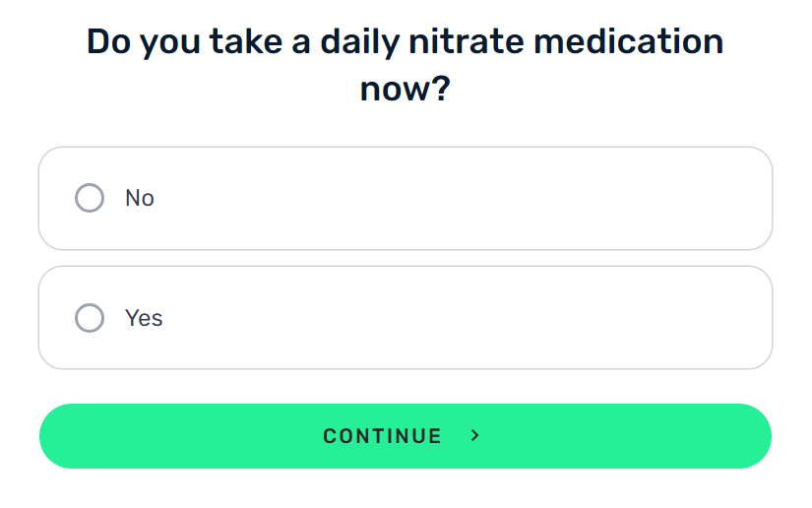Click the No answer text label
812x508 pixels.
140,198
